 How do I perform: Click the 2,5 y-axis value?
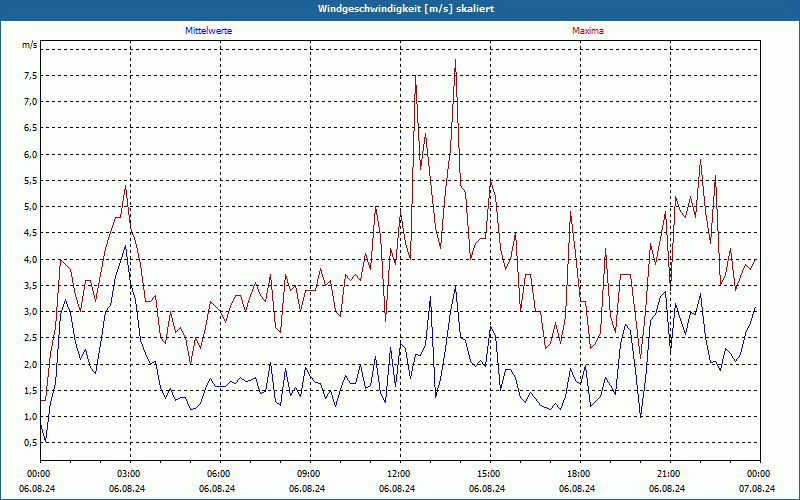point(30,338)
